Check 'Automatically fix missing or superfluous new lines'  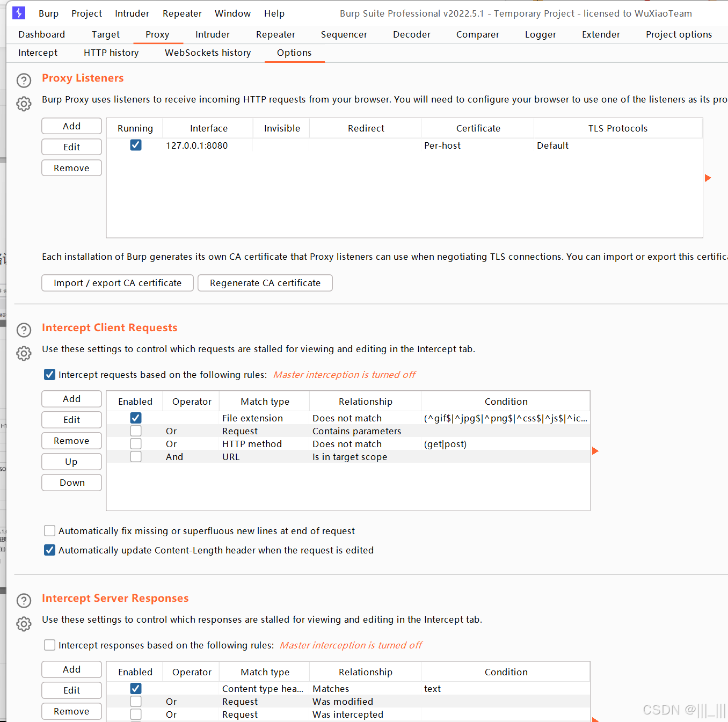click(49, 530)
